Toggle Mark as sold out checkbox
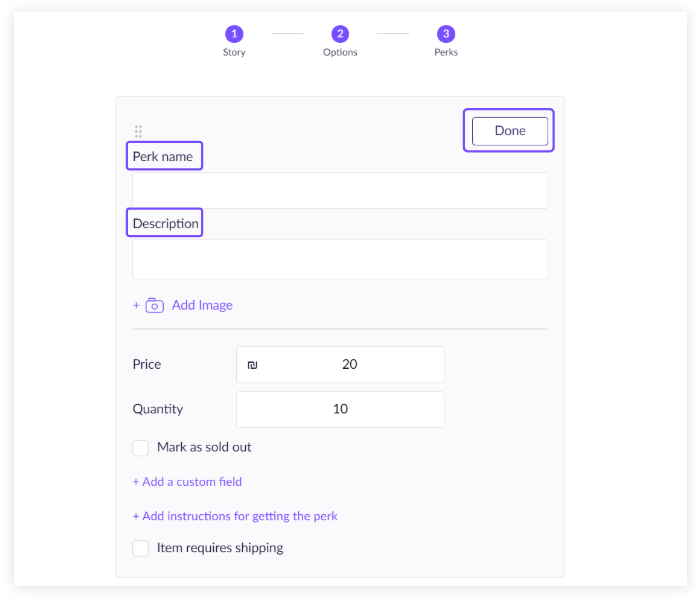 (x=141, y=448)
